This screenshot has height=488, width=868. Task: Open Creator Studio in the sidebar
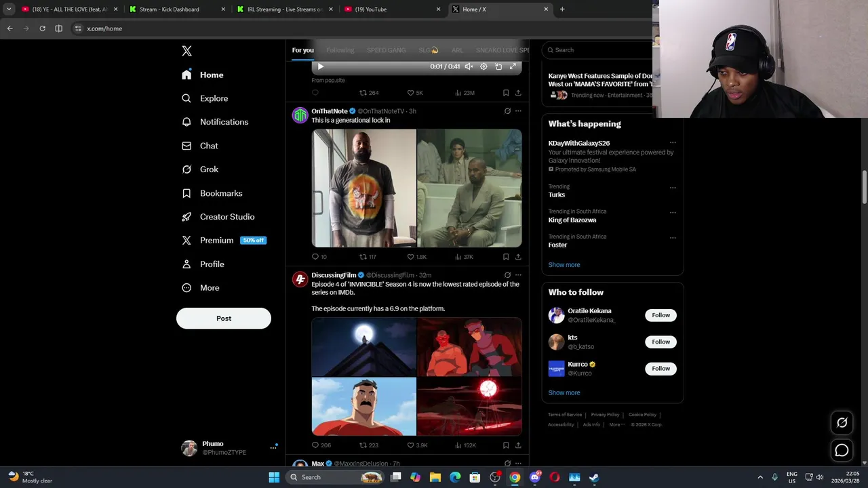pyautogui.click(x=218, y=217)
